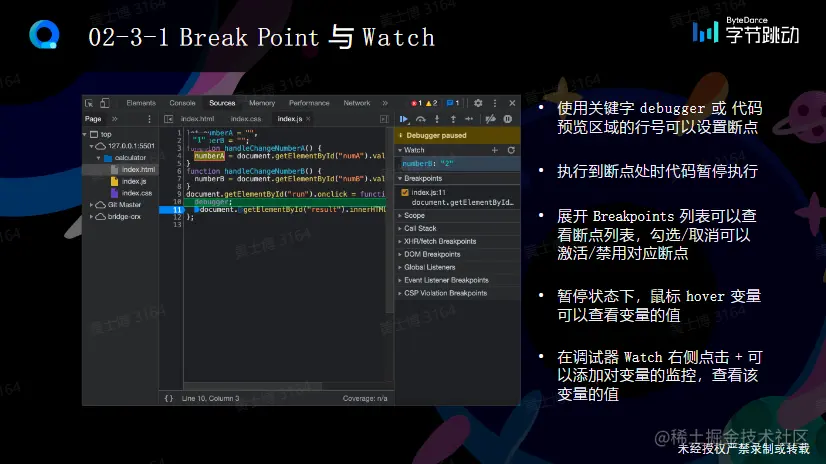
Task: Click highlighted numberA variable on line 4
Action: [x=209, y=156]
